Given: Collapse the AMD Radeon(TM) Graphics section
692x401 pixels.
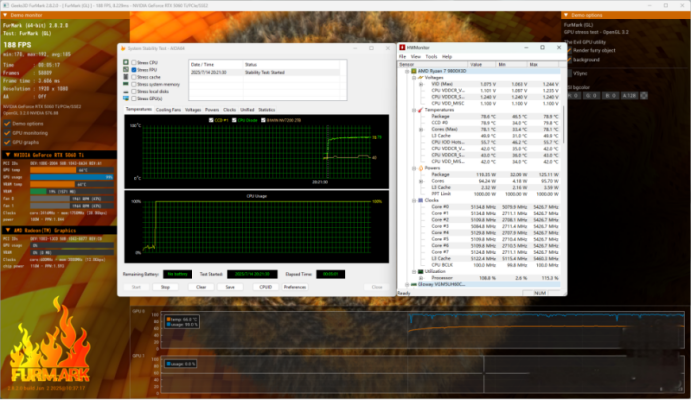Looking at the screenshot, I should click(x=58, y=230).
